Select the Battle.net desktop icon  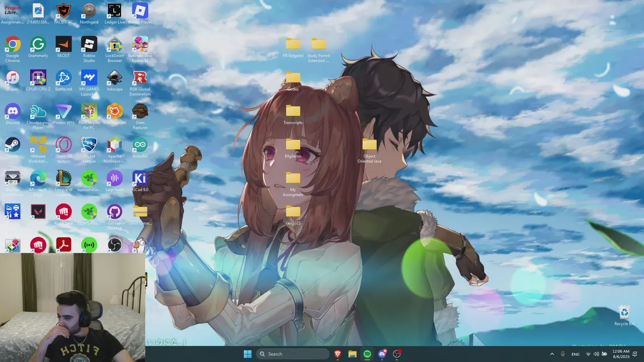(x=63, y=81)
